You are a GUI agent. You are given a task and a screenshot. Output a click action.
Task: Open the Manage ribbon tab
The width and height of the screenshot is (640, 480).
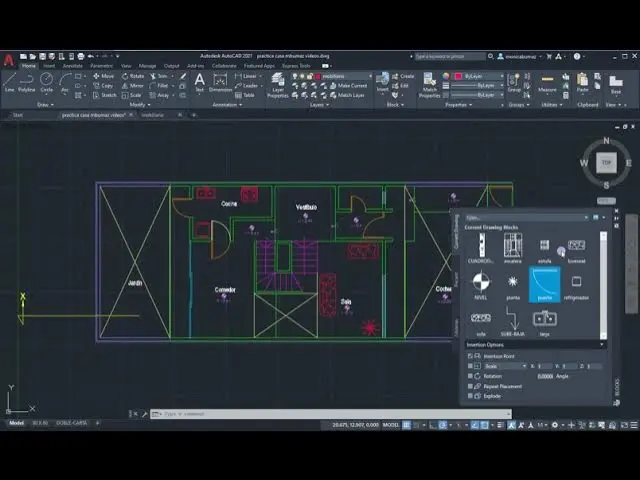147,66
